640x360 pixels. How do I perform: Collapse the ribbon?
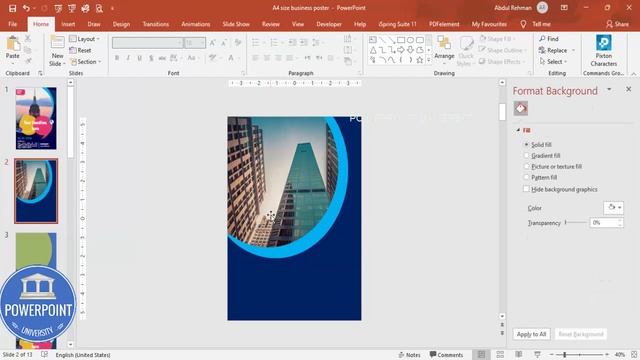coord(634,73)
